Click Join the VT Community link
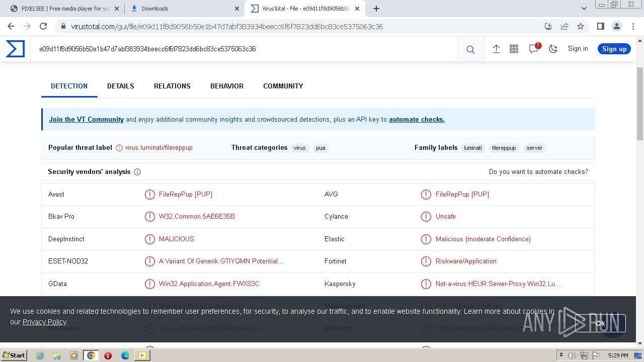 pyautogui.click(x=86, y=119)
